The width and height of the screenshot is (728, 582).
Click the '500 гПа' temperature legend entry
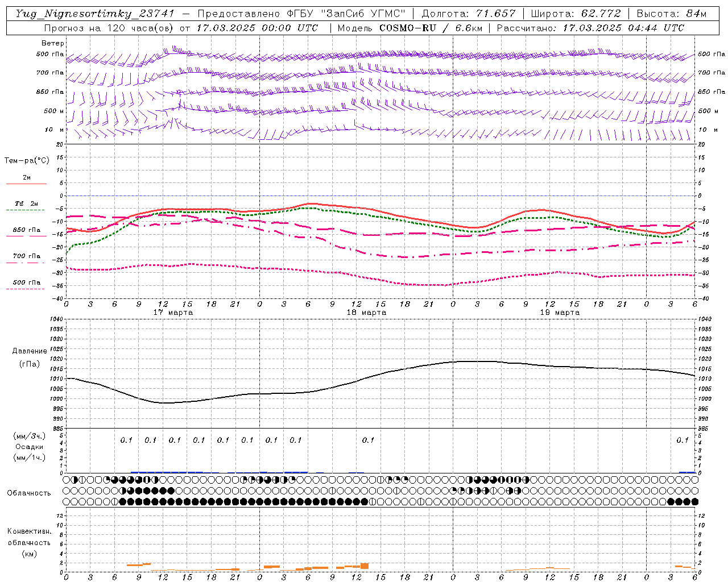(x=27, y=282)
